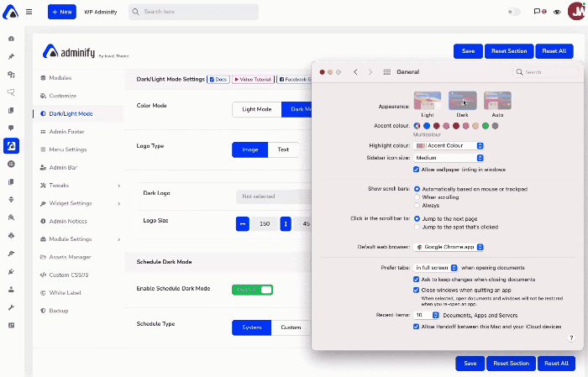The height and width of the screenshot is (377, 588).
Task: Click the logo width icon beside 150
Action: point(244,224)
